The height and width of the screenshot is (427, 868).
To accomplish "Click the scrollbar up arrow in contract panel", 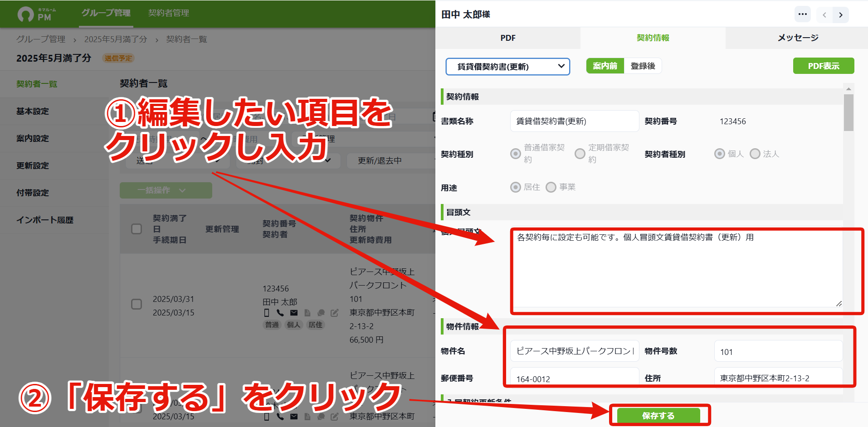I will [x=848, y=88].
